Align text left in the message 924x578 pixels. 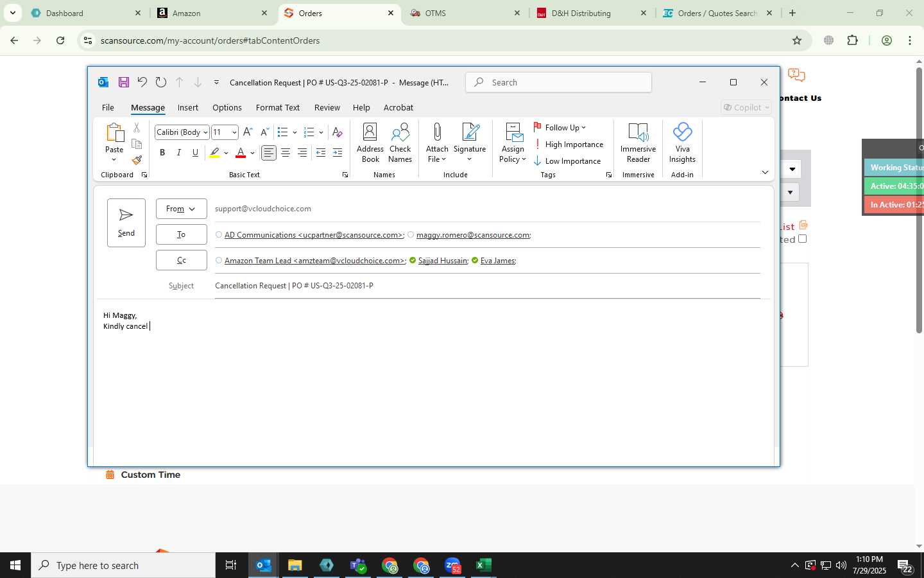(269, 153)
